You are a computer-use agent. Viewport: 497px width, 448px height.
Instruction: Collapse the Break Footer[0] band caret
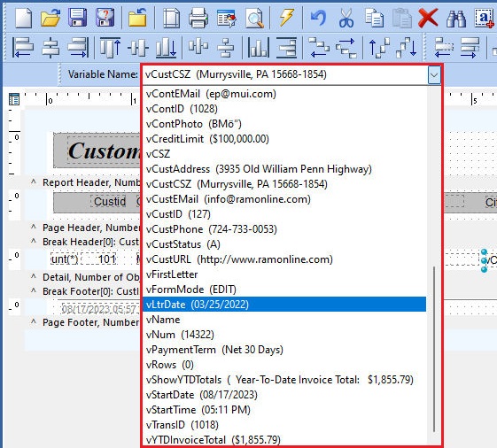(x=34, y=290)
